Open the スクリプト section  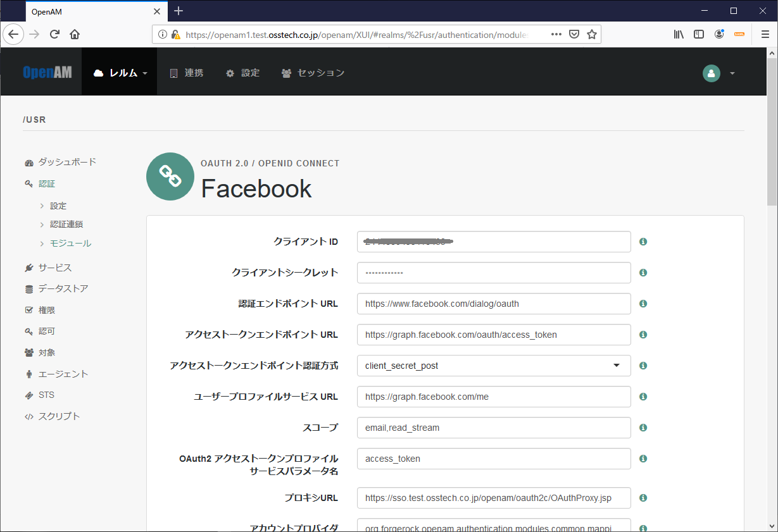pyautogui.click(x=60, y=416)
